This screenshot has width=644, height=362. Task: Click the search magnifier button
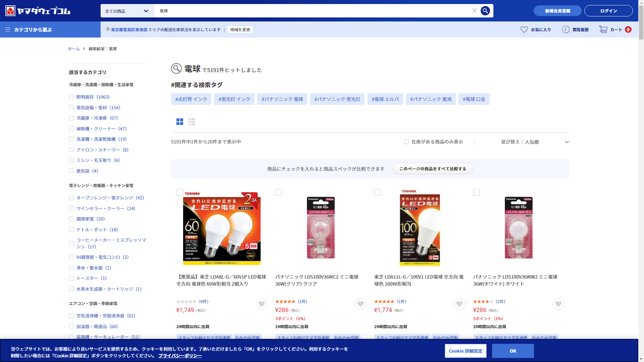coord(485,11)
